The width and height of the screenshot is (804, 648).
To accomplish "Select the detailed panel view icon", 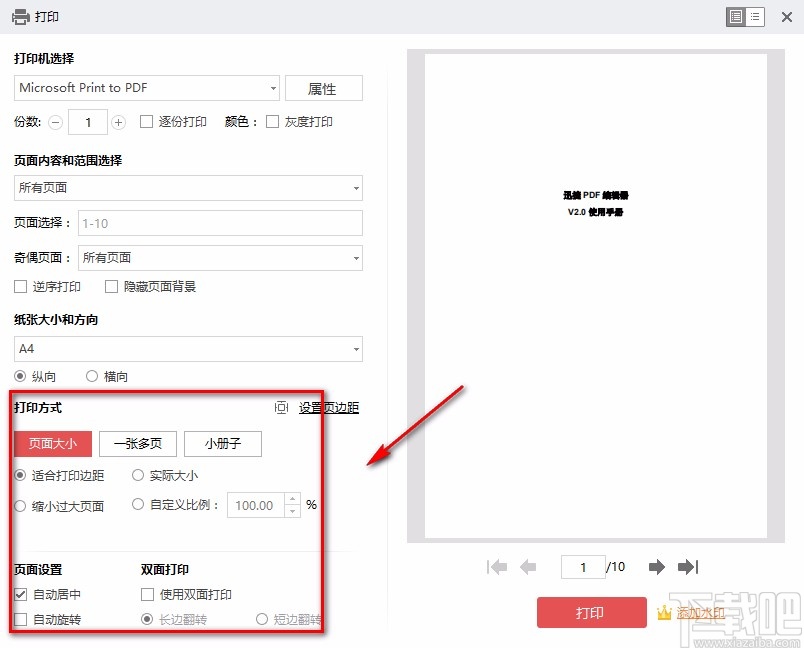I will 737,17.
